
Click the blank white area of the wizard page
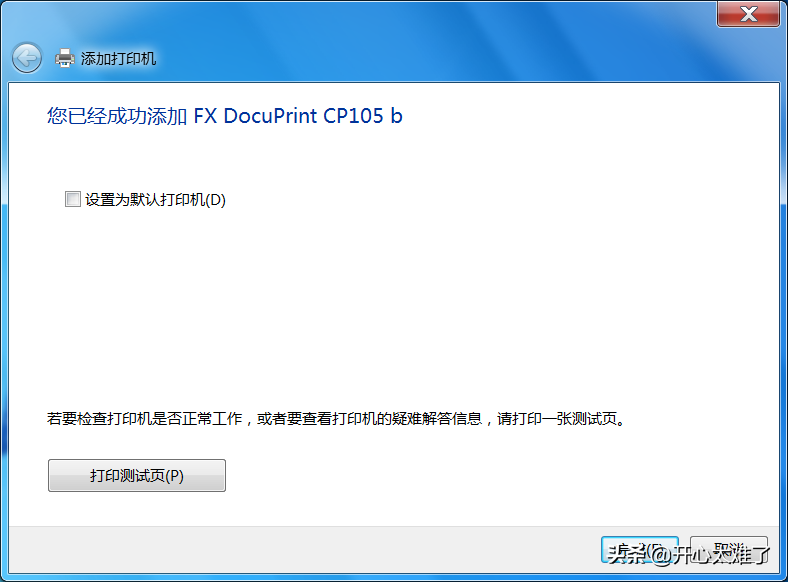pyautogui.click(x=400, y=300)
